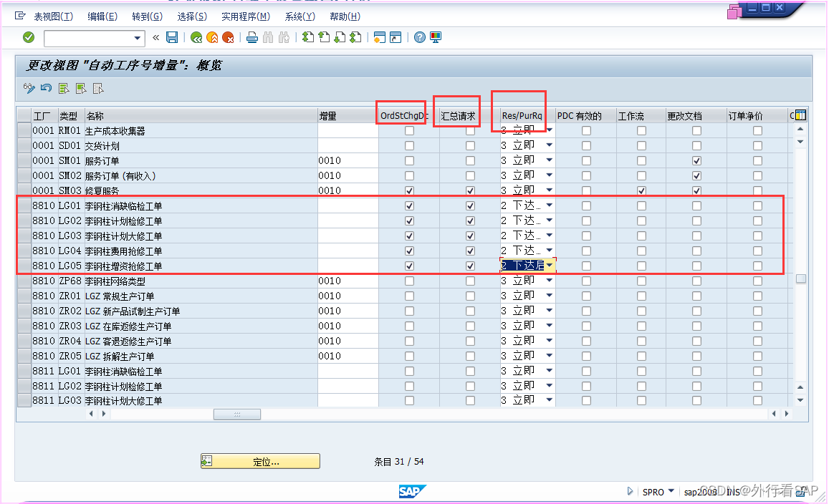Select row 8810 LG03 via row selector
This screenshot has height=504, width=829.
coord(24,236)
